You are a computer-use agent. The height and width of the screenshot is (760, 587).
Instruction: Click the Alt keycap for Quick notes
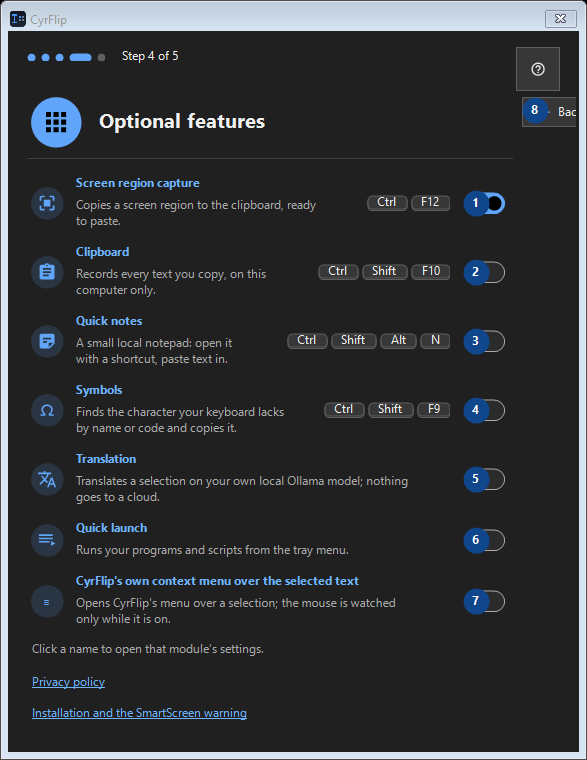398,341
